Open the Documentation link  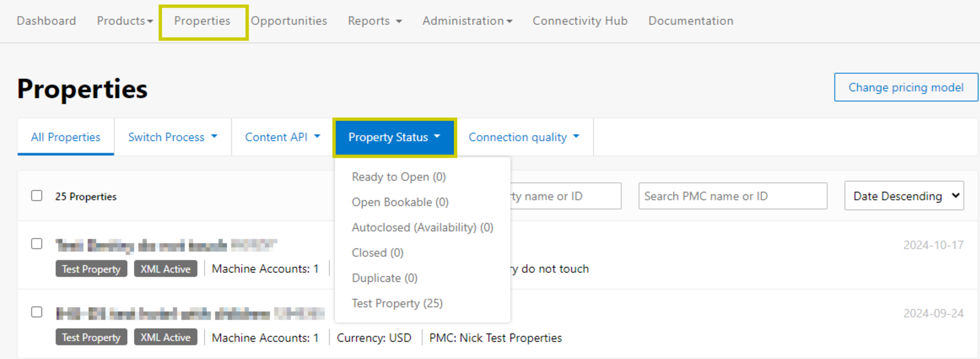click(x=690, y=21)
